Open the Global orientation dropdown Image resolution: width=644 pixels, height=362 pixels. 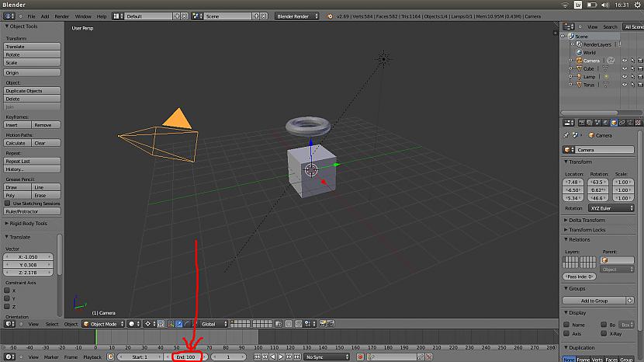213,324
